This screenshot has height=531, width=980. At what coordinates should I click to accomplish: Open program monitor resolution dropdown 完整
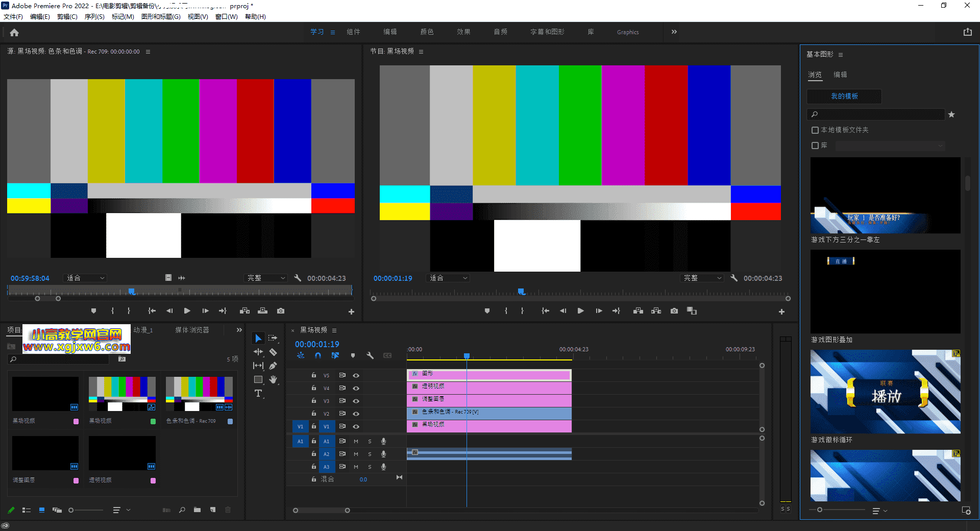coord(702,278)
